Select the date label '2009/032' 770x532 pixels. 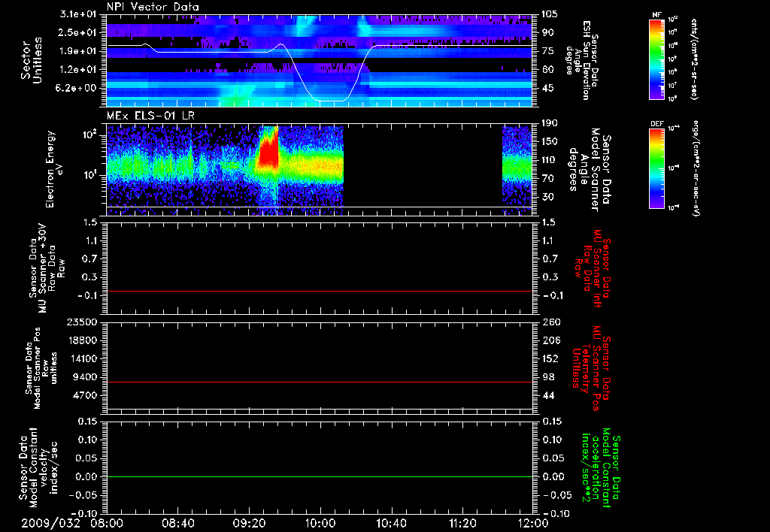click(50, 523)
